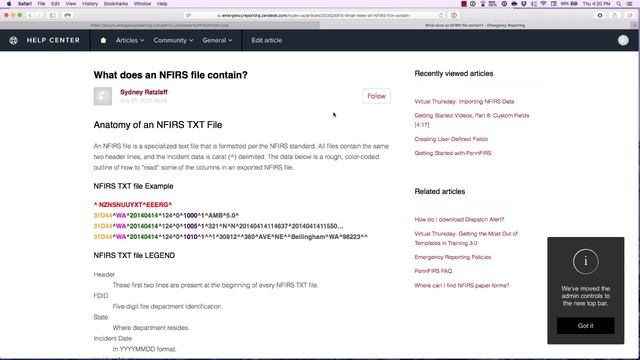Open 'Getting the Most Out of Templates' link
Viewport: 640px width, 360px height.
tap(466, 238)
